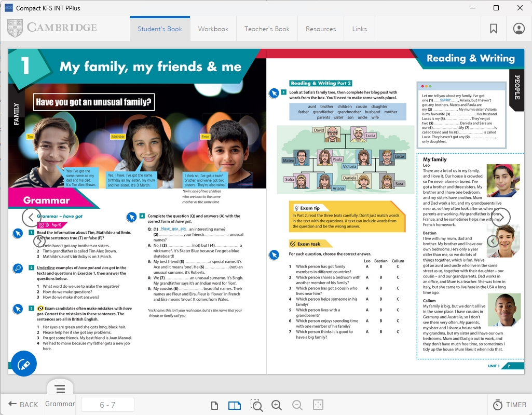Open the user profile icon
Image resolution: width=532 pixels, height=415 pixels.
[x=519, y=29]
